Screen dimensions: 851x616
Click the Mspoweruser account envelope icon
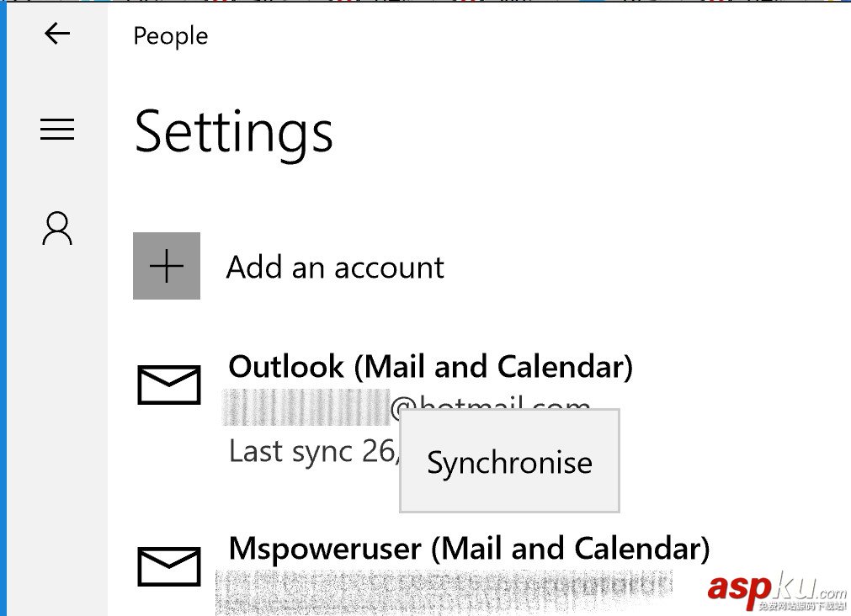pos(168,566)
